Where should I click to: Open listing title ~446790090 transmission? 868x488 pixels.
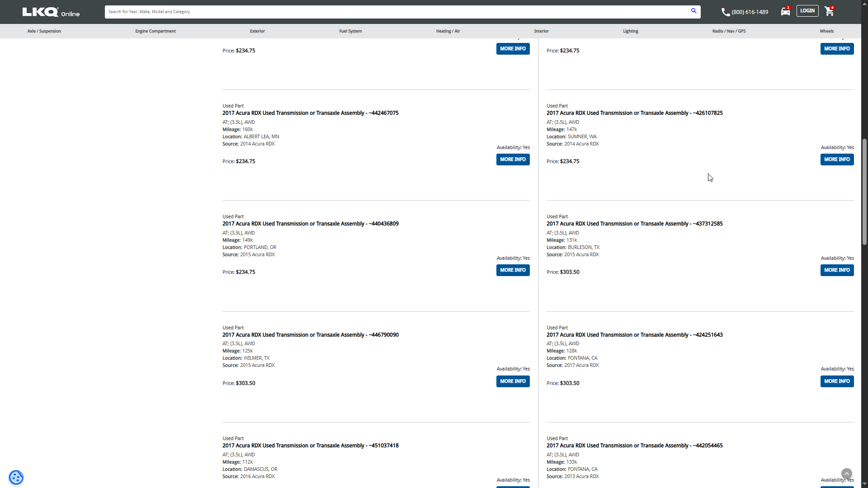[x=310, y=335]
